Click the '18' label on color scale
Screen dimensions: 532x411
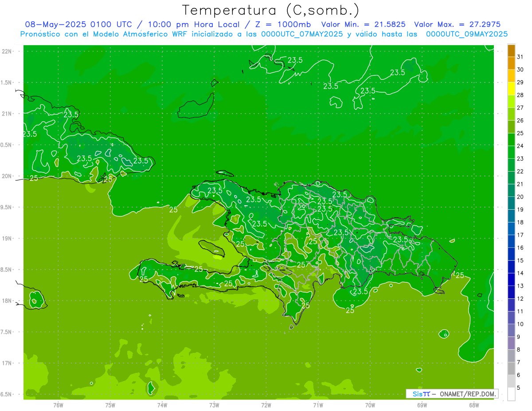coord(520,223)
